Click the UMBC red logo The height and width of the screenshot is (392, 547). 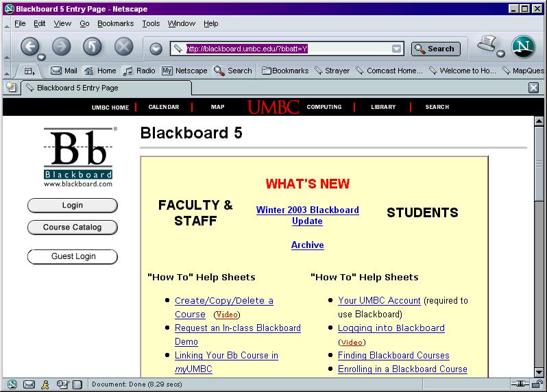[x=273, y=107]
